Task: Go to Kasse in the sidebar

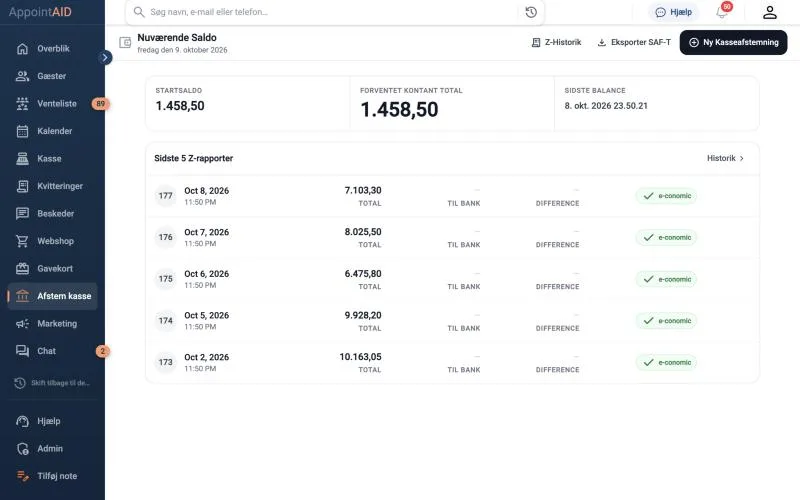Action: pos(53,159)
